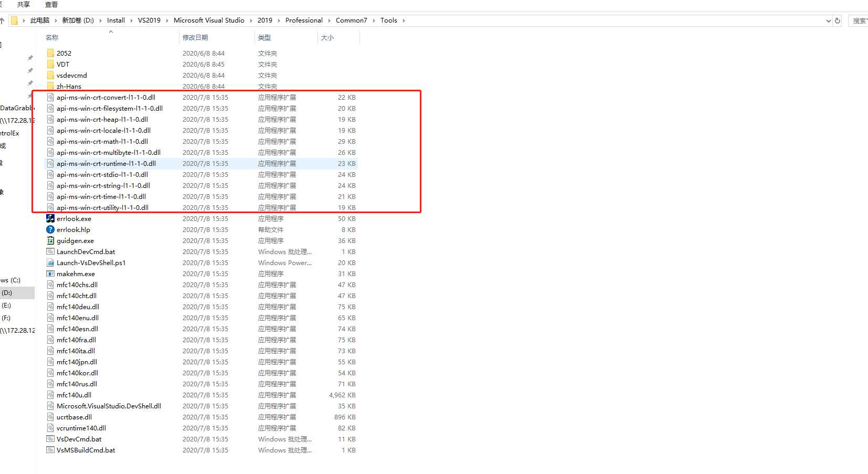
Task: Click the guidgen.exe application icon
Action: point(50,240)
